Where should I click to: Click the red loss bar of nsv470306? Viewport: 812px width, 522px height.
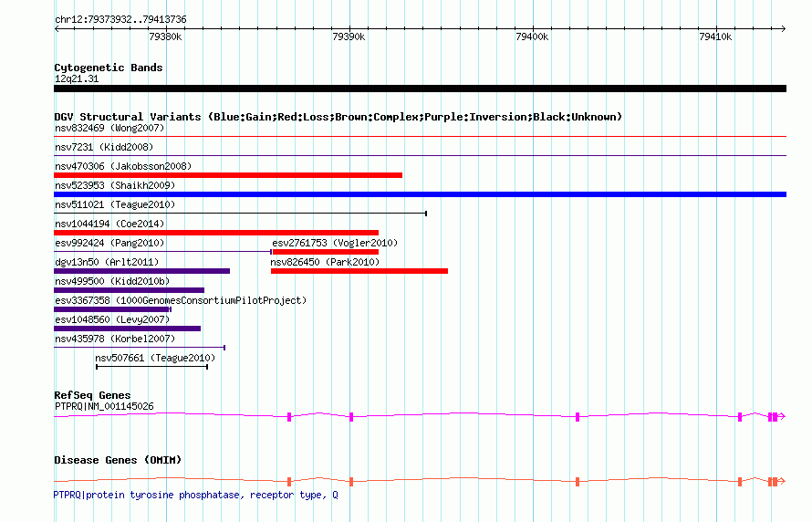(x=228, y=175)
